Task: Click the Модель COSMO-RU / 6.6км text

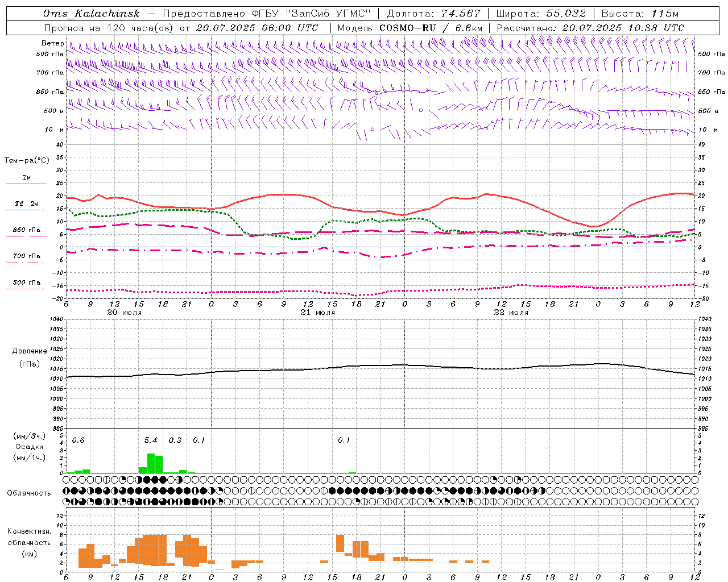Action: coord(410,28)
